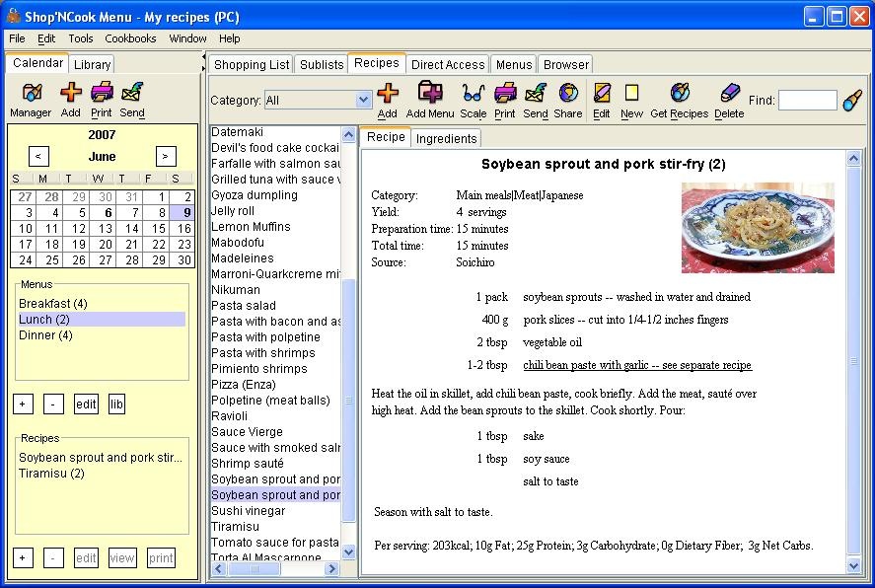Share the recipe using the Share icon
Screen dimensions: 875x588
tap(568, 93)
